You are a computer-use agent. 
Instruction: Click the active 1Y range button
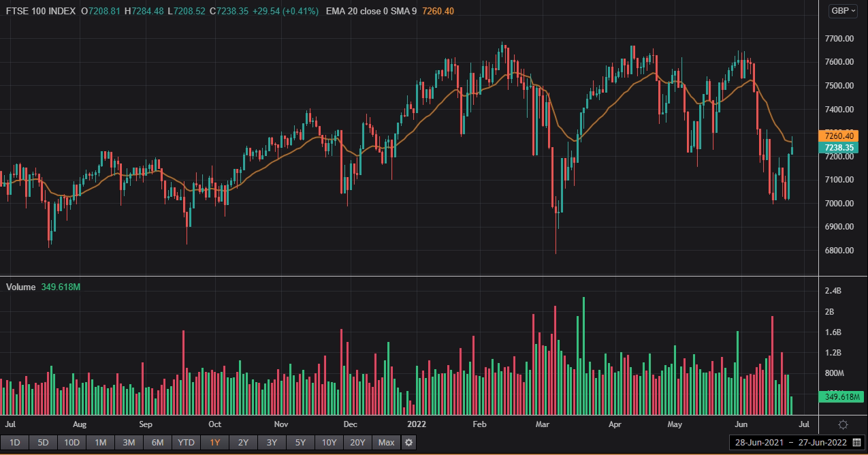tap(214, 443)
